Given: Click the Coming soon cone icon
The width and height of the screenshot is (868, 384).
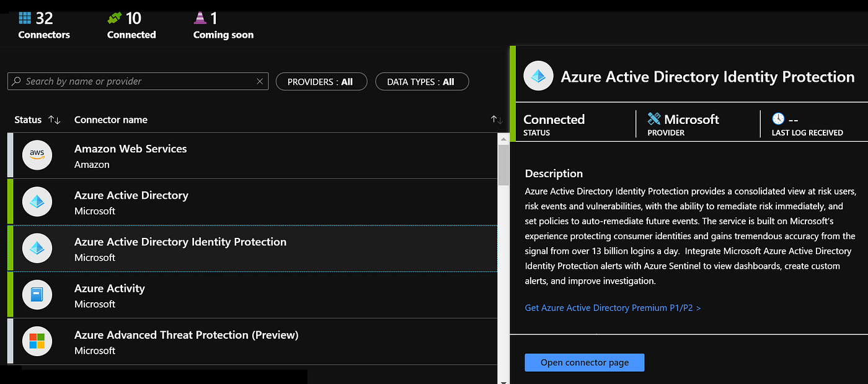Looking at the screenshot, I should 200,18.
